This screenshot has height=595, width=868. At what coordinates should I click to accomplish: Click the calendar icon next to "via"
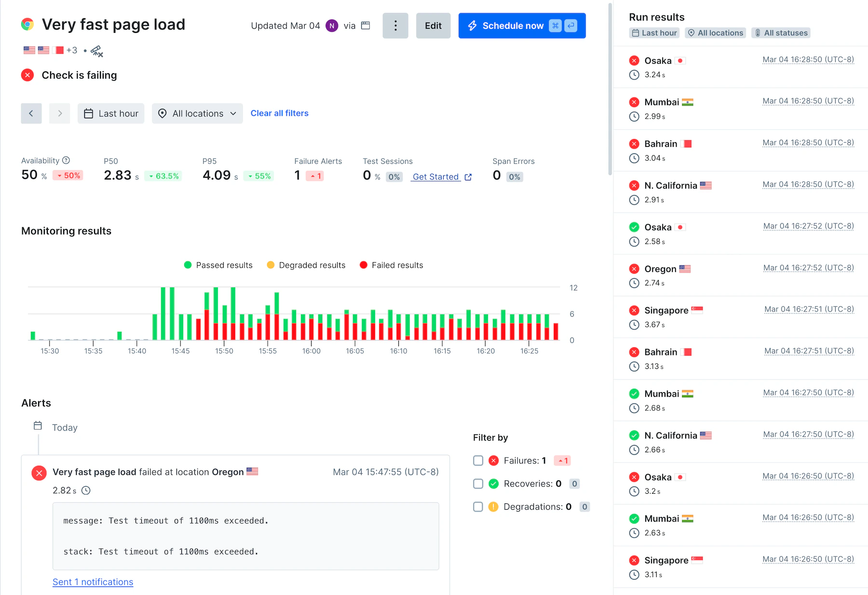point(366,26)
